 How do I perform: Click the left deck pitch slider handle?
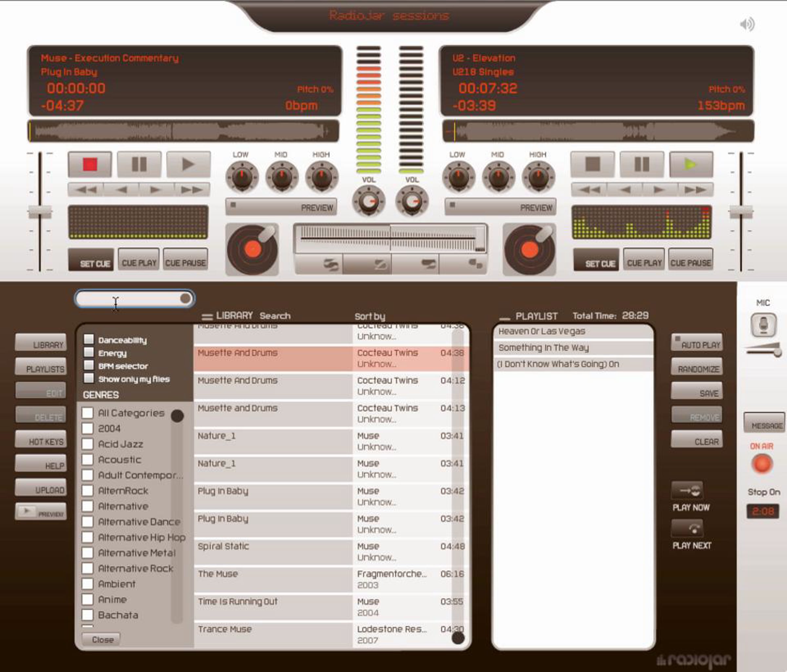pos(40,212)
